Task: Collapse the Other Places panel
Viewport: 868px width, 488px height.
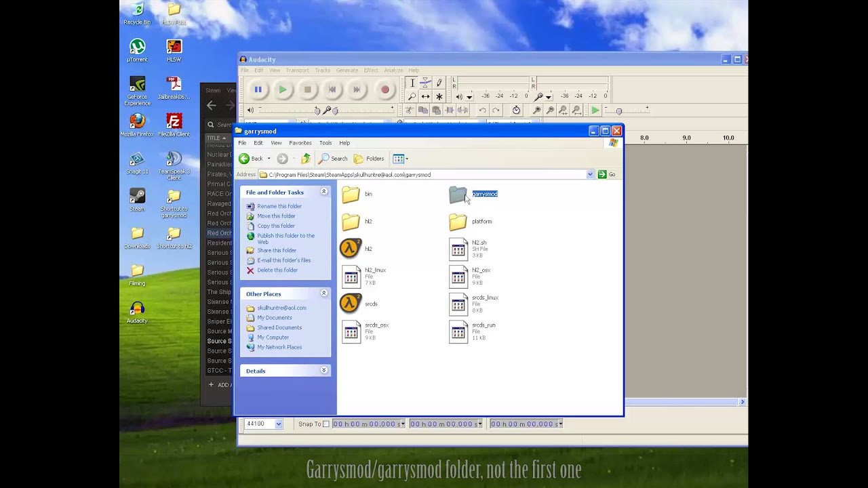Action: pyautogui.click(x=323, y=293)
